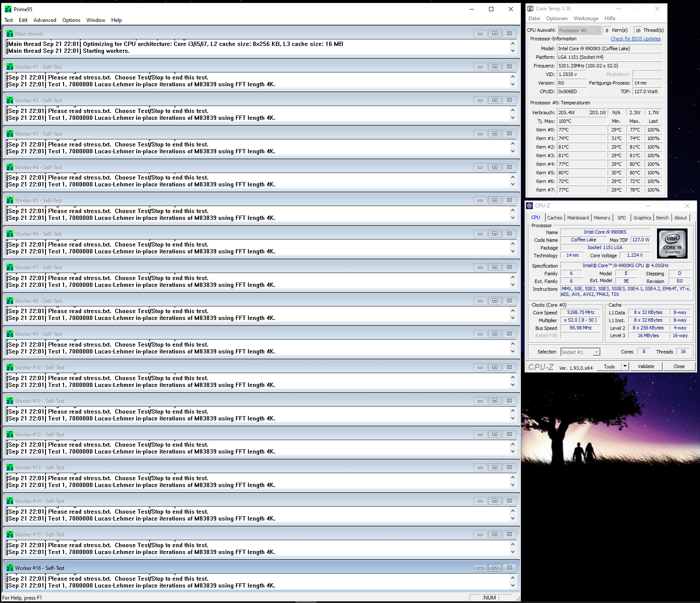
Task: Click the Validate button in CPU-Z
Action: pos(646,366)
